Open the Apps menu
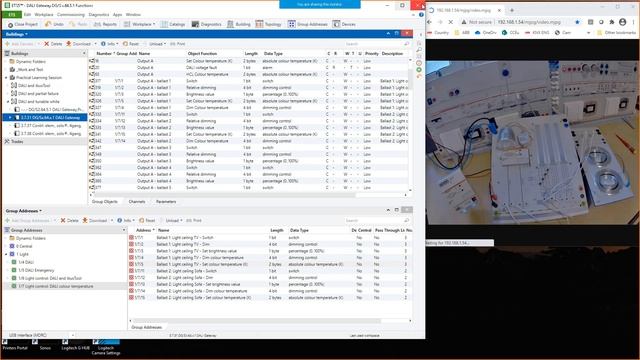The image size is (640, 360). (118, 15)
